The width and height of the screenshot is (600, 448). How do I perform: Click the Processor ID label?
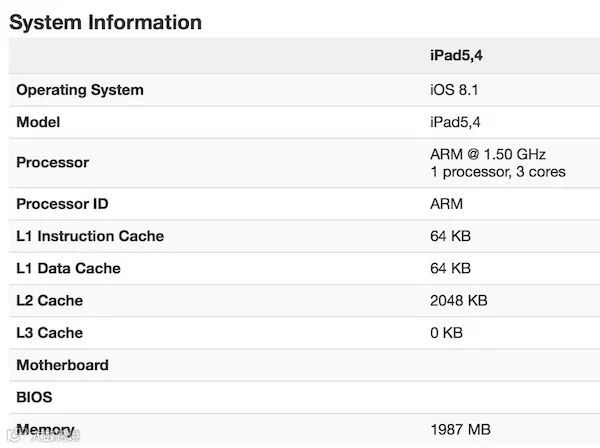62,204
